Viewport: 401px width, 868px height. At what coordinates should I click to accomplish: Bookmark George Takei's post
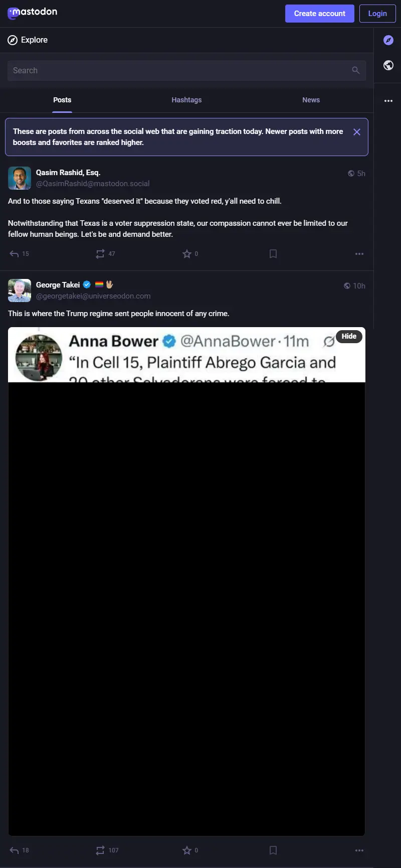point(273,850)
